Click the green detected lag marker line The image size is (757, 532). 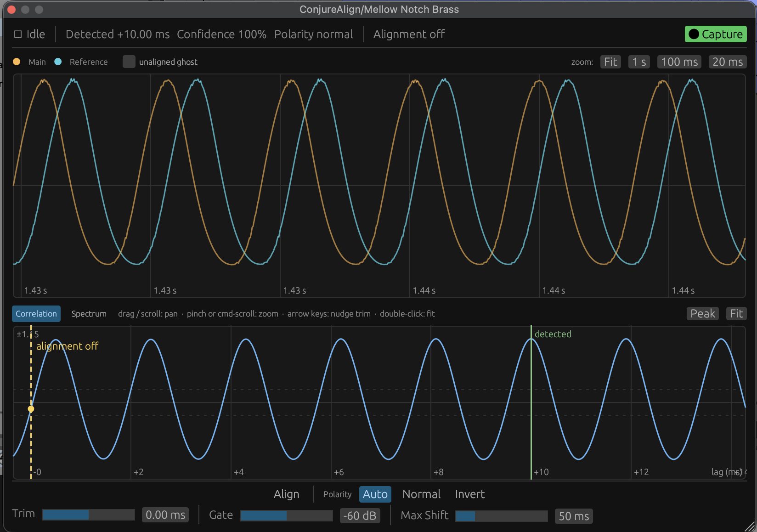531,403
